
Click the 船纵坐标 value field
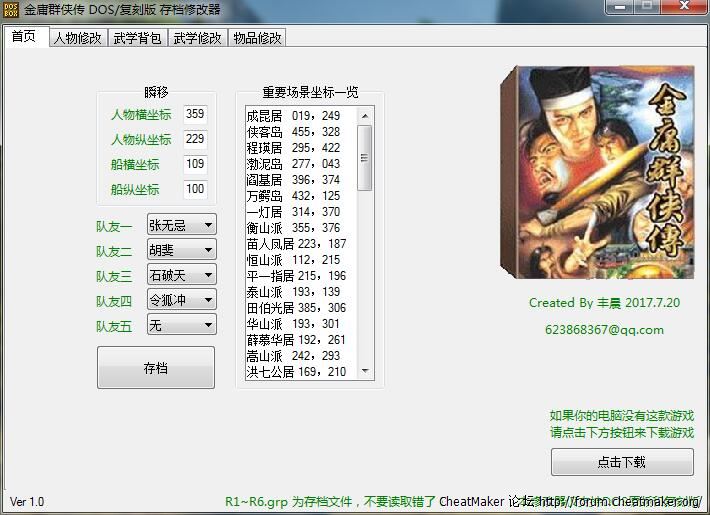pos(195,189)
